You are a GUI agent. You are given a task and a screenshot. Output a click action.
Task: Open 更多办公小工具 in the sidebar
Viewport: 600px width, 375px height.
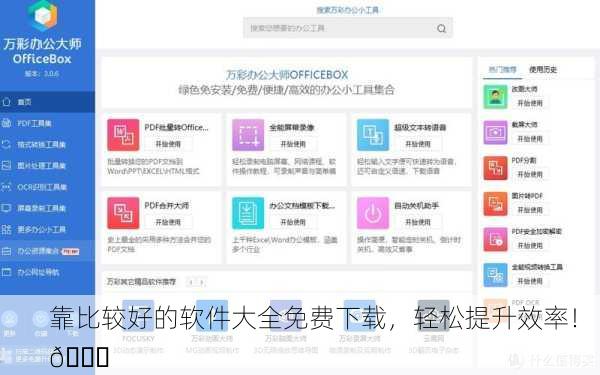(x=47, y=230)
